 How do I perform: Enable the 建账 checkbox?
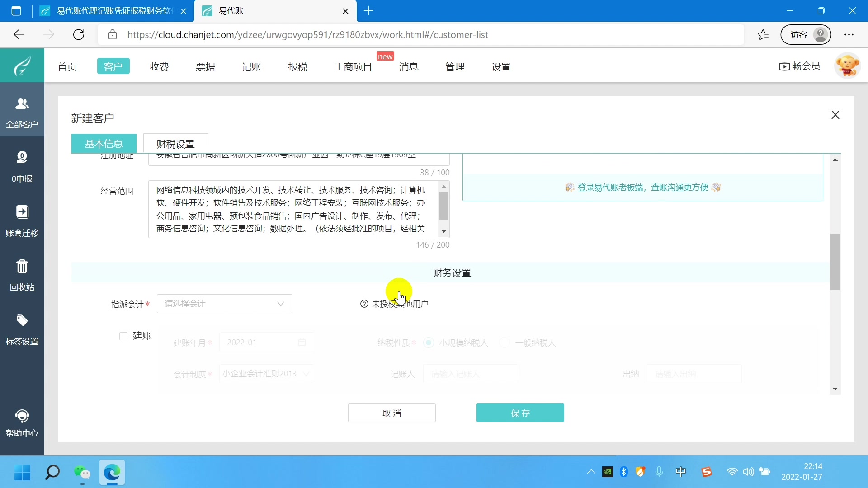[x=123, y=336]
